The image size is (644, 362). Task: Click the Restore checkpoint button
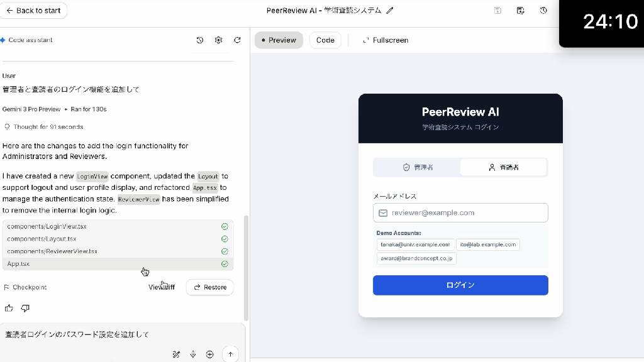pos(210,287)
